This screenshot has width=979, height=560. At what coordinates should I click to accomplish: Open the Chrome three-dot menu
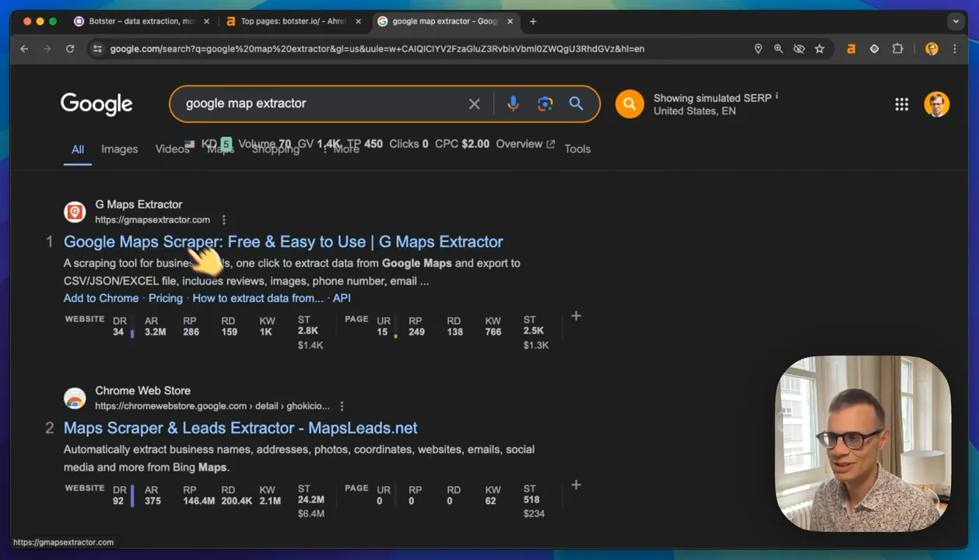click(x=955, y=49)
